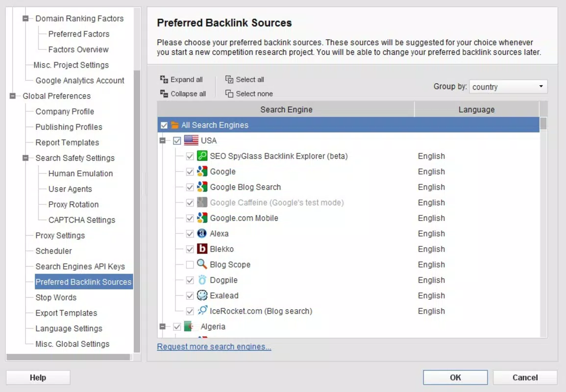Click the OK button
The height and width of the screenshot is (392, 566).
click(455, 378)
